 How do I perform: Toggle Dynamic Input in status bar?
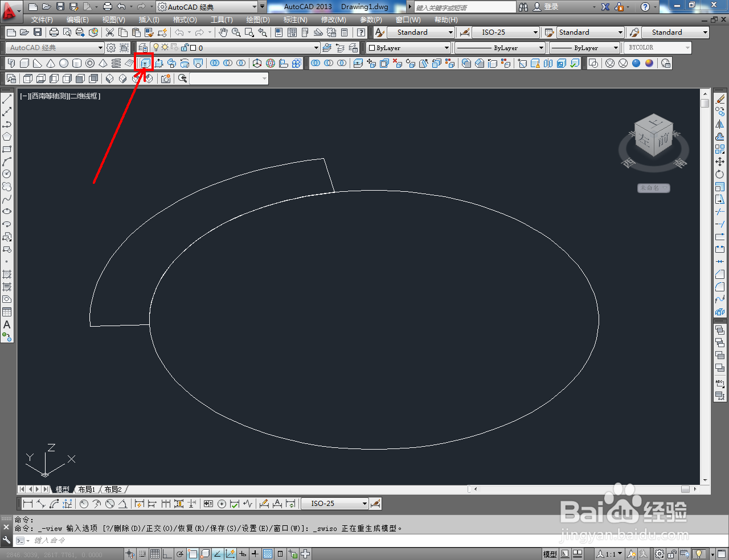[243, 554]
